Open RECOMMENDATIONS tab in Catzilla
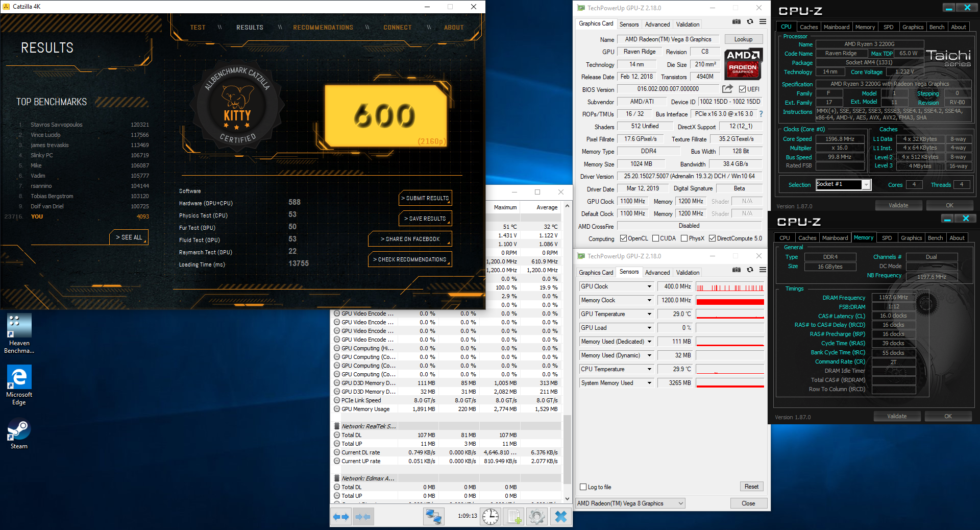Viewport: 980px width, 530px height. tap(323, 28)
